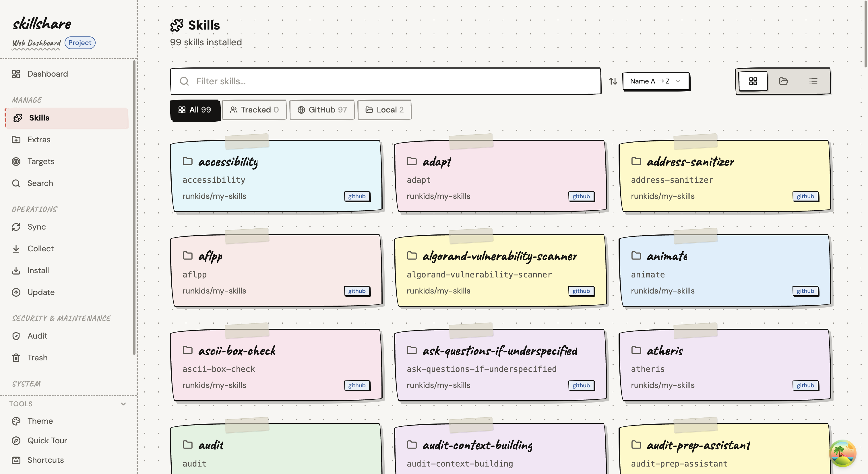Select the Install icon in sidebar
Viewport: 868px width, 474px height.
[x=16, y=270]
